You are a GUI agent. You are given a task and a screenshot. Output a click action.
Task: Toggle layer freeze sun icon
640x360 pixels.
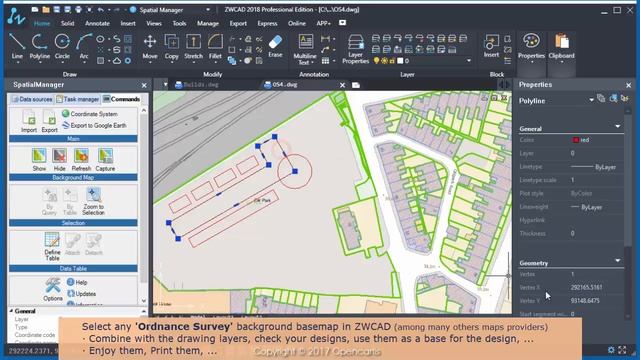pos(384,61)
